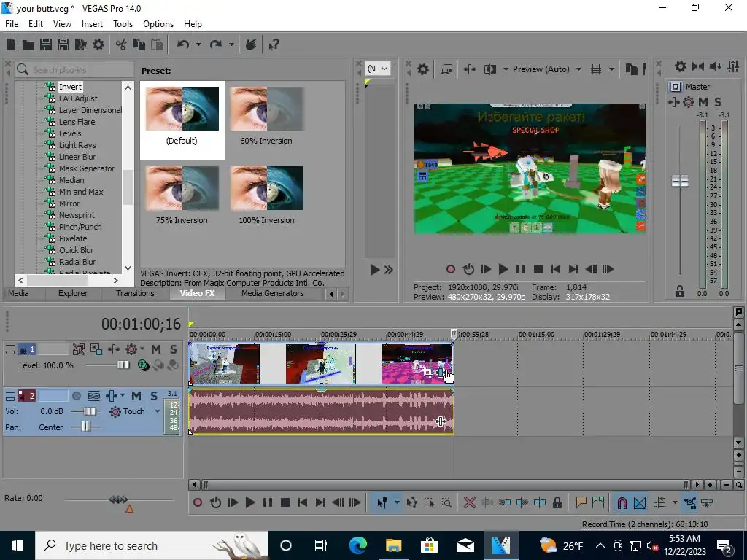747x560 pixels.
Task: Select the Zoom Edit tool
Action: [x=446, y=503]
